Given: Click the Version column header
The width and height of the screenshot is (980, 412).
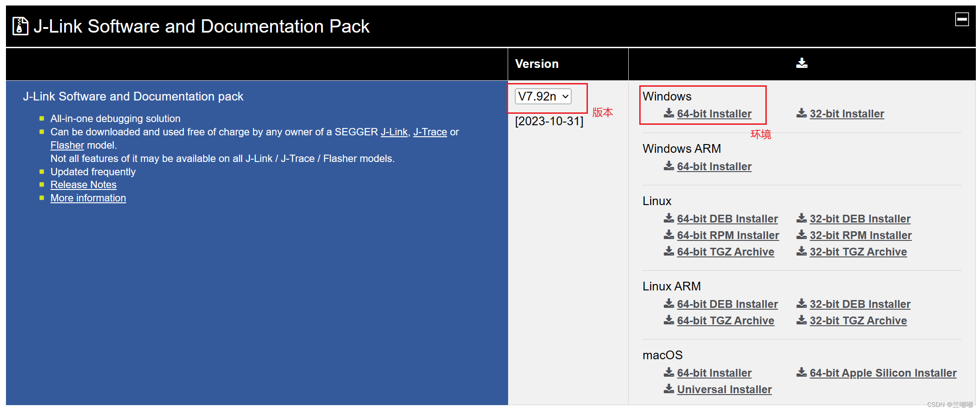Looking at the screenshot, I should pos(537,64).
